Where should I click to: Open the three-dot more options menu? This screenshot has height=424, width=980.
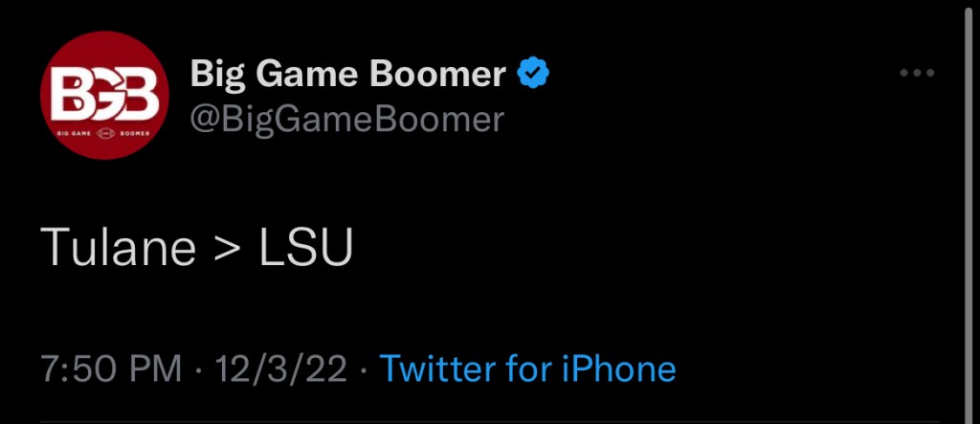tap(918, 74)
